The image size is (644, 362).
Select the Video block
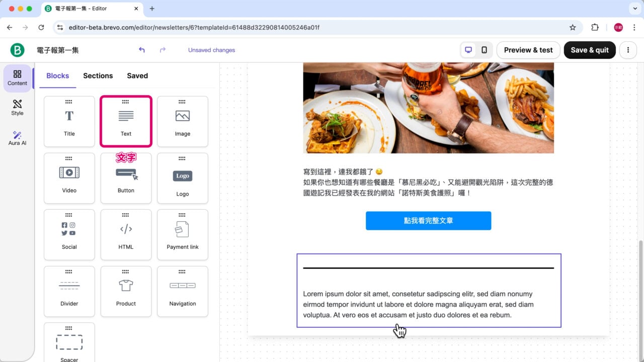(x=69, y=177)
